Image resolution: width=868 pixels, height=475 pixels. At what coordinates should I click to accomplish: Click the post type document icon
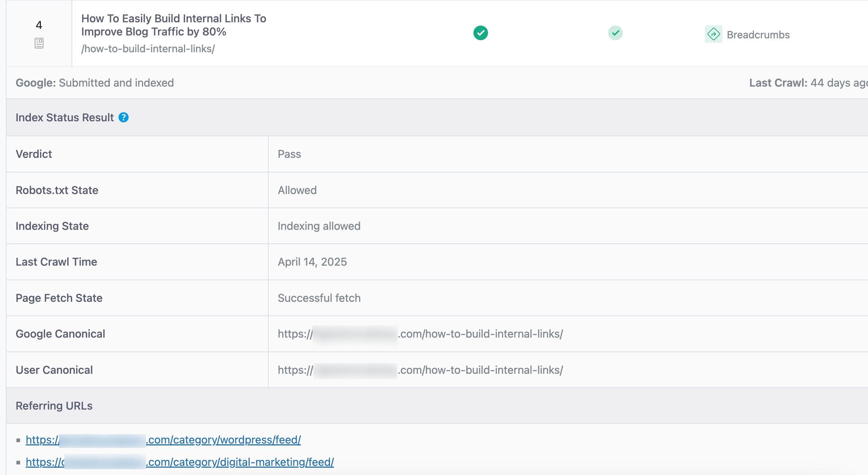coord(39,43)
